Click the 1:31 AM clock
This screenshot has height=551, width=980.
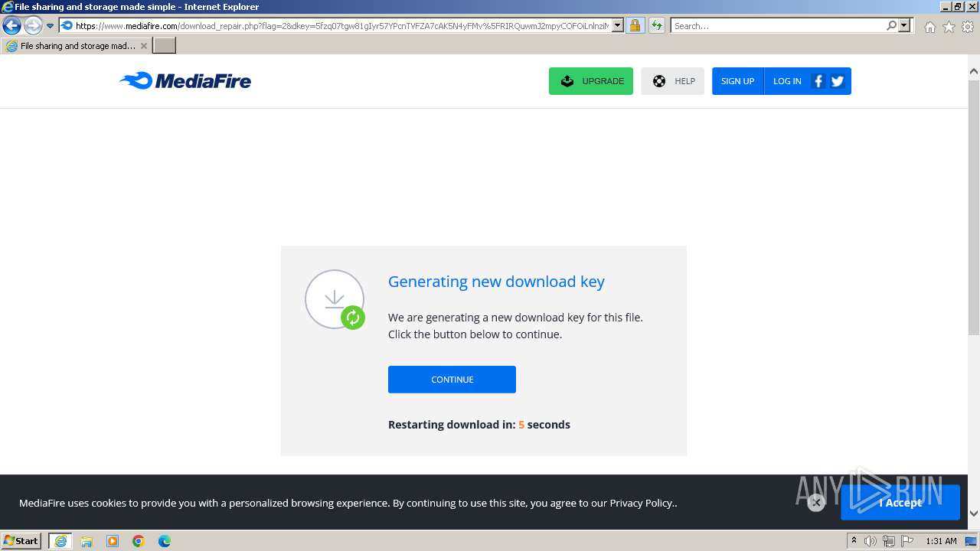click(x=941, y=541)
